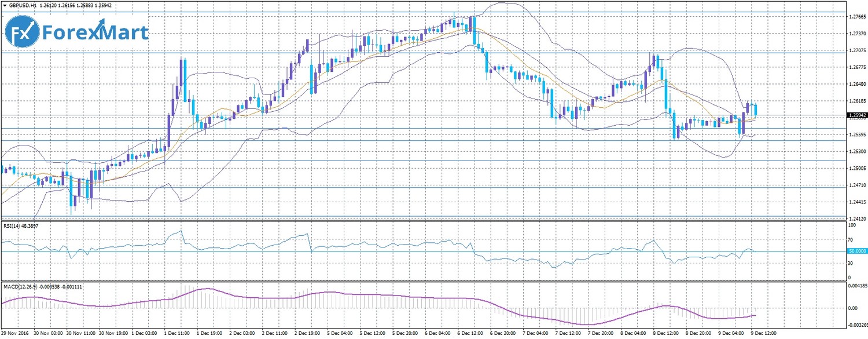
Task: Click the ForexMart Fx circular logo
Action: (x=22, y=34)
